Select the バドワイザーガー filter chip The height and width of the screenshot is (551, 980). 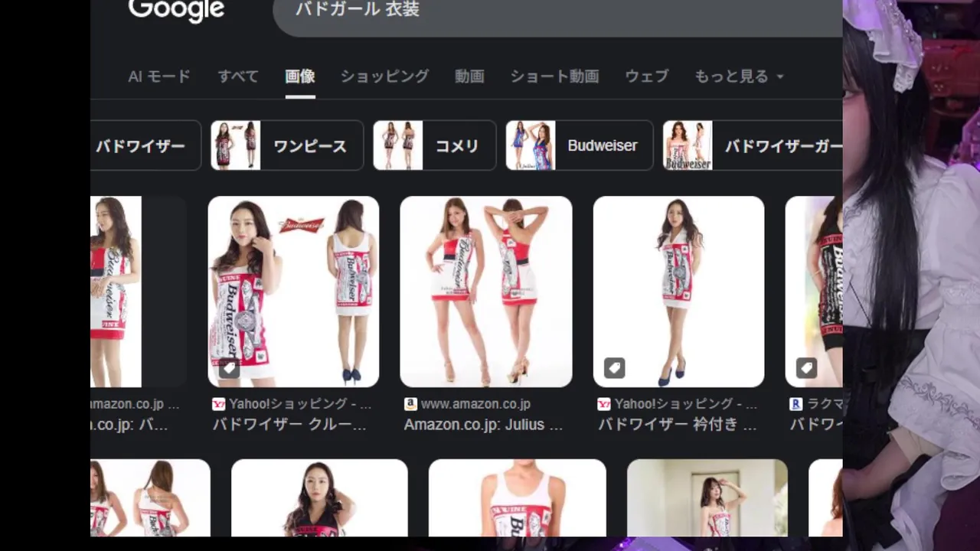pyautogui.click(x=753, y=145)
